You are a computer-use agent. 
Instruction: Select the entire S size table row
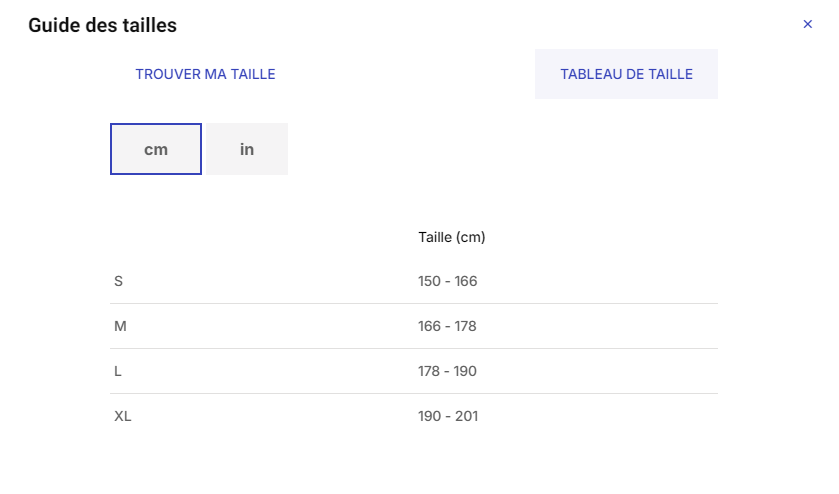tap(300, 281)
